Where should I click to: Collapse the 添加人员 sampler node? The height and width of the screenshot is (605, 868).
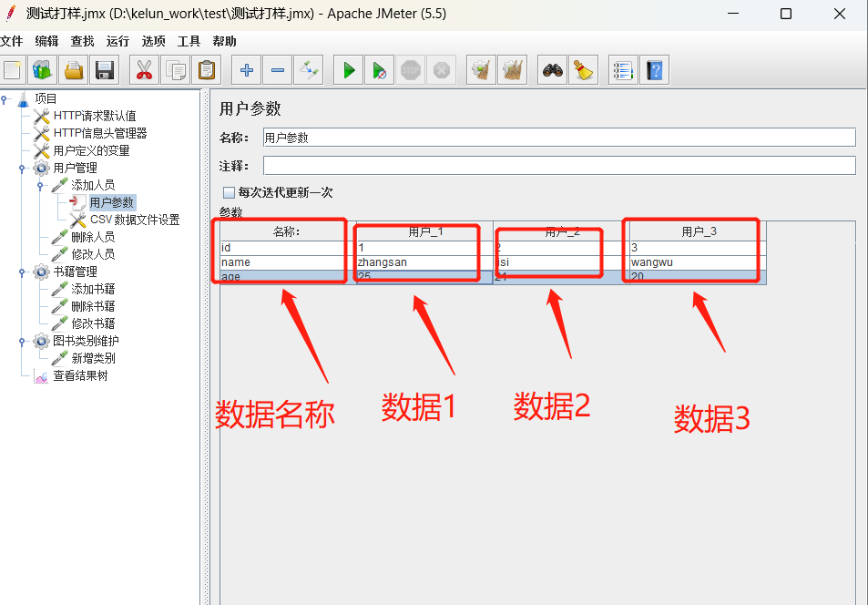(x=40, y=186)
